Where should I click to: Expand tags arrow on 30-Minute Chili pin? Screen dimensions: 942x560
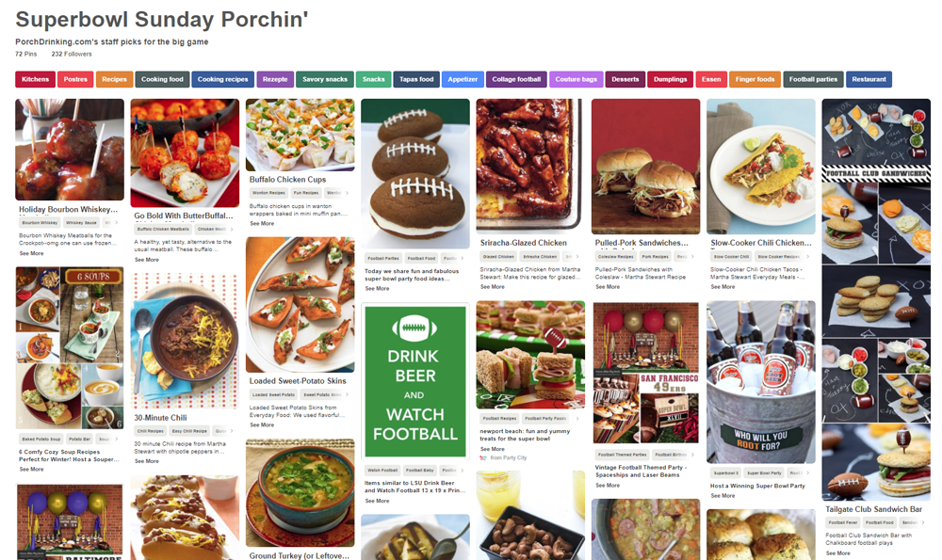pos(233,431)
